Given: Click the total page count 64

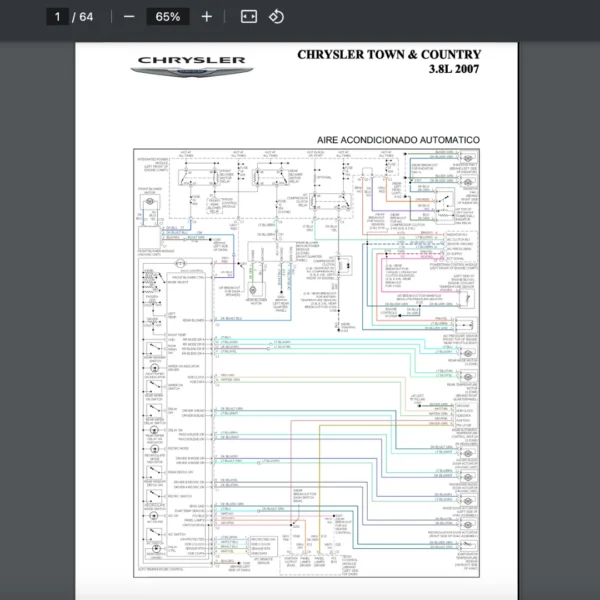Looking at the screenshot, I should [87, 17].
